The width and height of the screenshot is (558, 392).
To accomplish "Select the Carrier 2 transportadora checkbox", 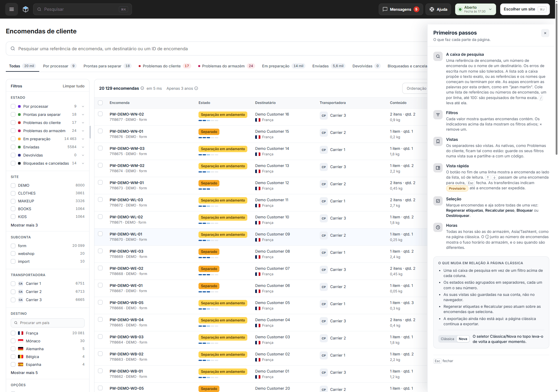I will coord(13,292).
